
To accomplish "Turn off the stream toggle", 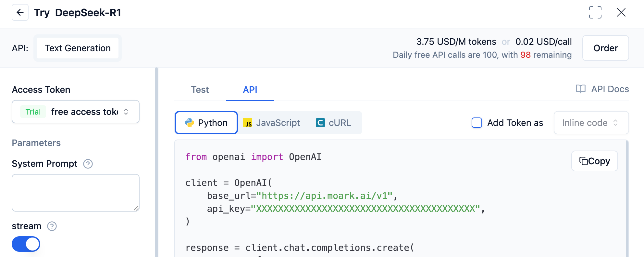I will point(26,244).
